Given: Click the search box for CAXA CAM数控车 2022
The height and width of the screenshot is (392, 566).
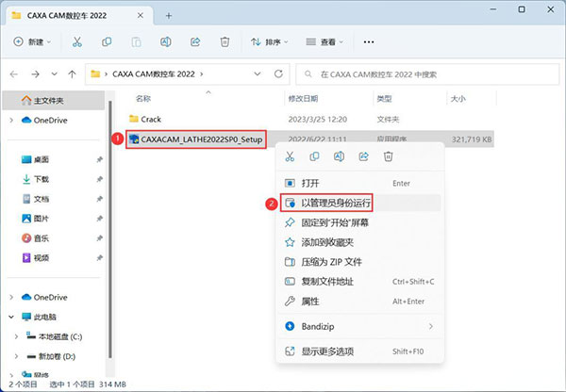Looking at the screenshot, I should [427, 74].
